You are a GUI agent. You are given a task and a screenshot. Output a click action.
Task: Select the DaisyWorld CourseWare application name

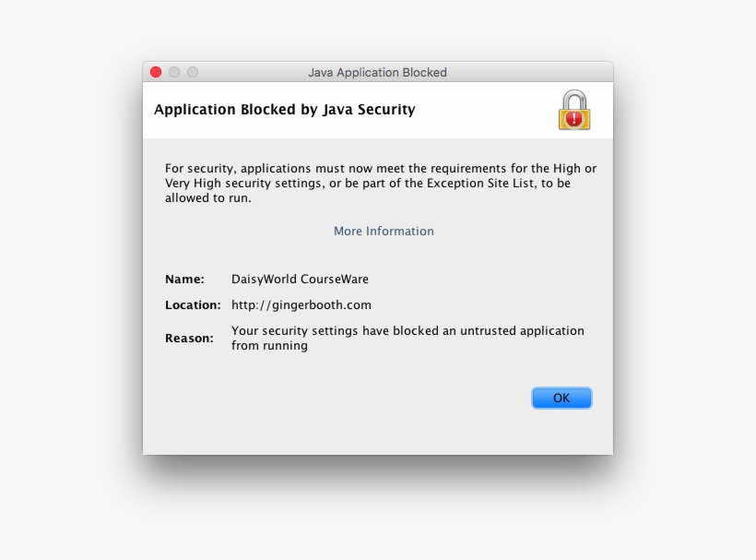pos(300,279)
